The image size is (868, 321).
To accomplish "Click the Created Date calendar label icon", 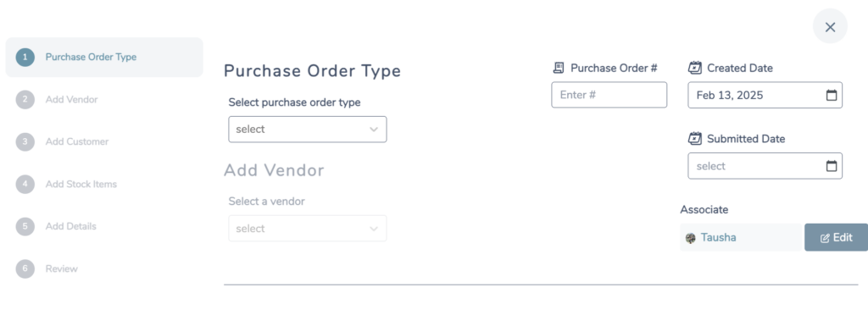I will point(695,68).
